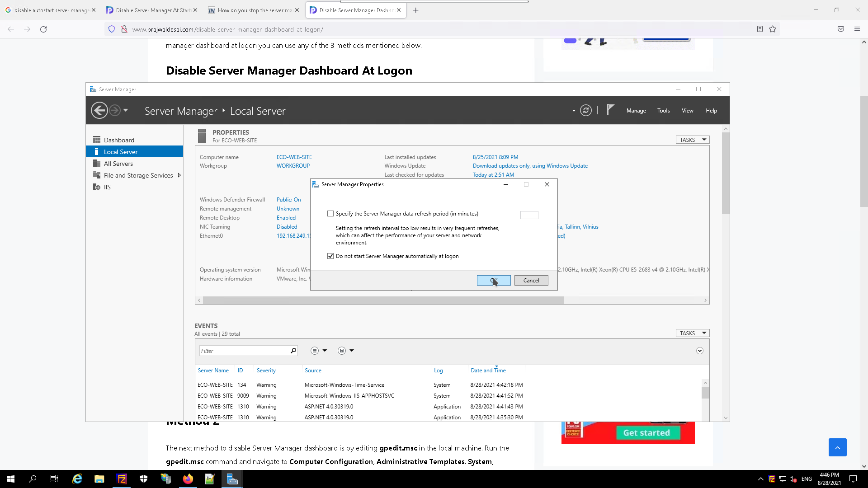Bookmark page with star icon
This screenshot has height=488, width=868.
773,29
